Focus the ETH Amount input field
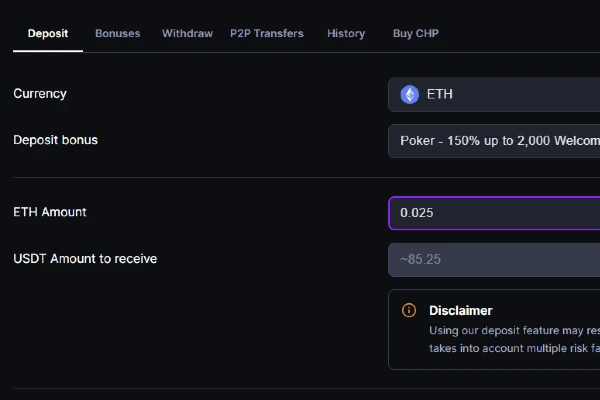The width and height of the screenshot is (600, 400). [x=495, y=213]
